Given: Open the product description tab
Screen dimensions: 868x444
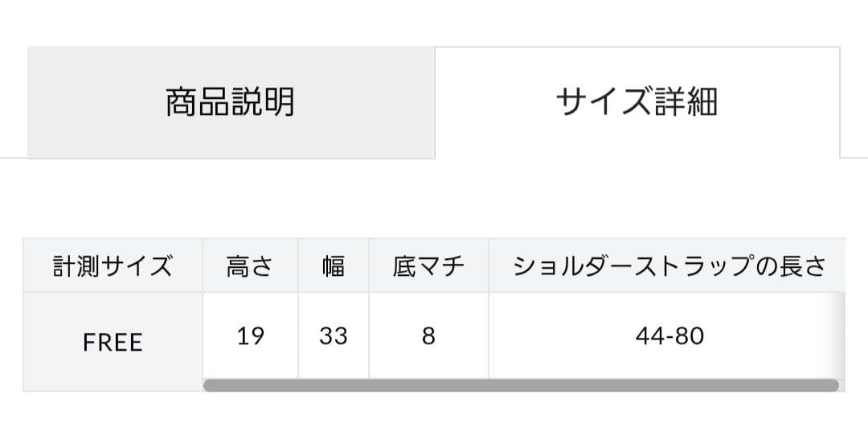Looking at the screenshot, I should (231, 102).
